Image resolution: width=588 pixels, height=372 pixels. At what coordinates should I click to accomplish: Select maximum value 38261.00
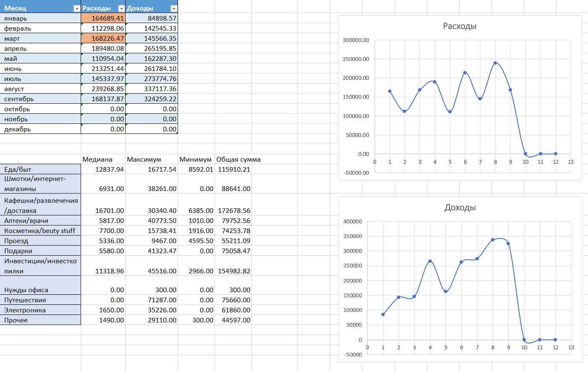[x=152, y=184]
